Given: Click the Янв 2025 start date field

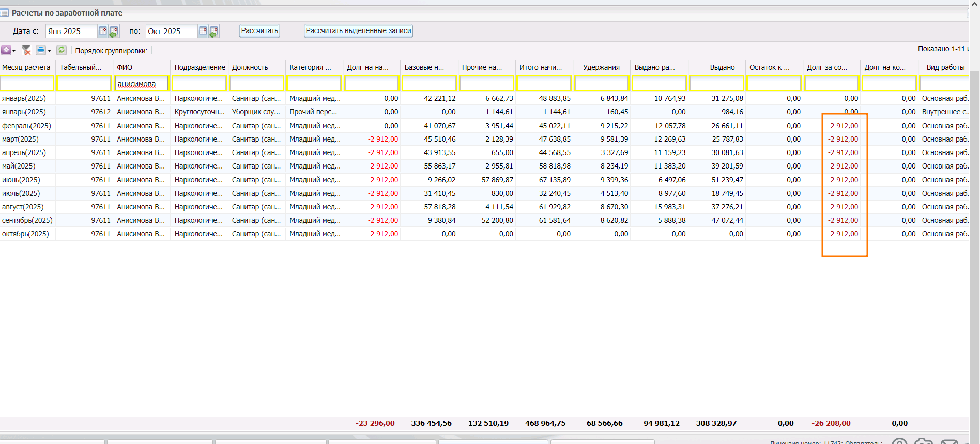Looking at the screenshot, I should pos(71,32).
